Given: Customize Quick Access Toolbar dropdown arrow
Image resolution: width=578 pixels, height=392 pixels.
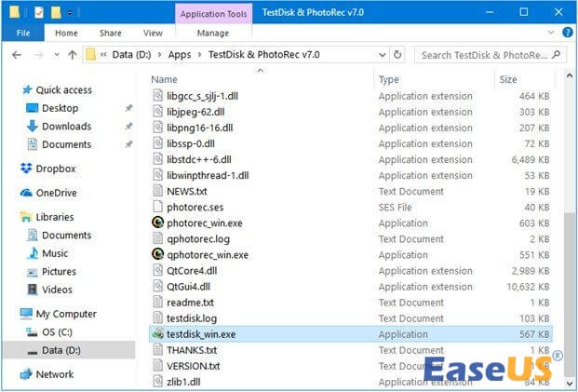Looking at the screenshot, I should click(70, 13).
